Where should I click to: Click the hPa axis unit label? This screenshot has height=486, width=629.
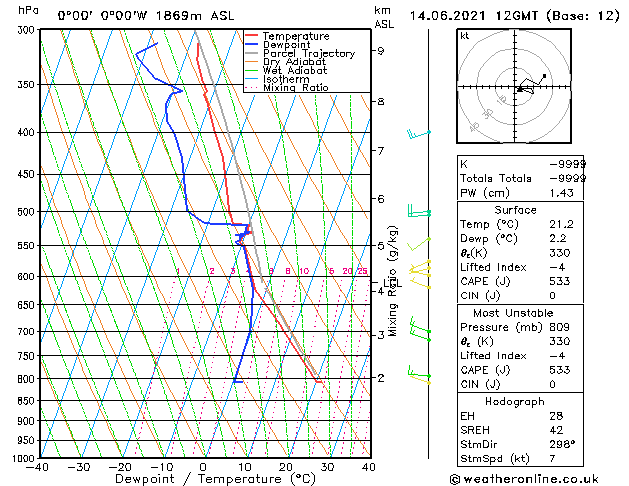[x=28, y=11]
